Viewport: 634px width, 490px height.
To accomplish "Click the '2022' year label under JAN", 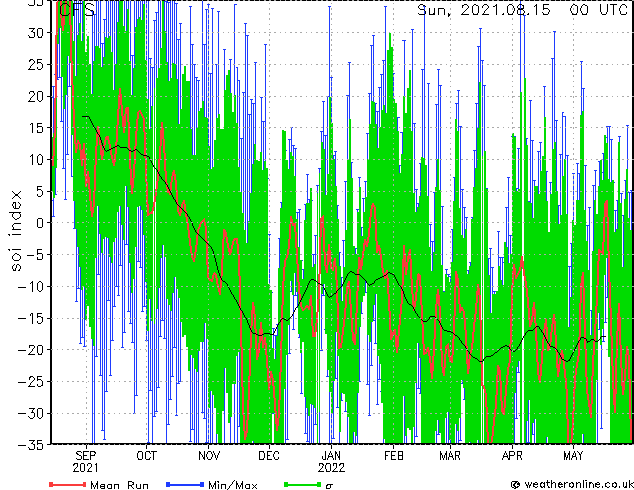I will tap(331, 468).
